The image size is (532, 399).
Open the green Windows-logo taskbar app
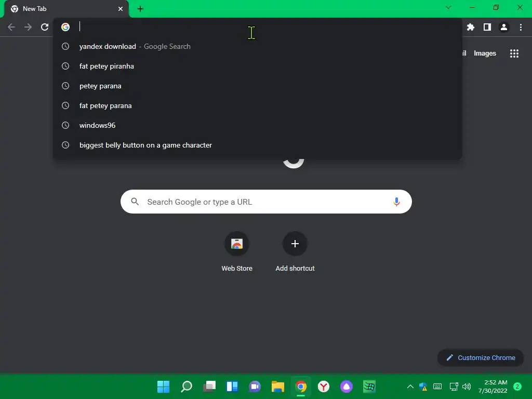pyautogui.click(x=369, y=387)
